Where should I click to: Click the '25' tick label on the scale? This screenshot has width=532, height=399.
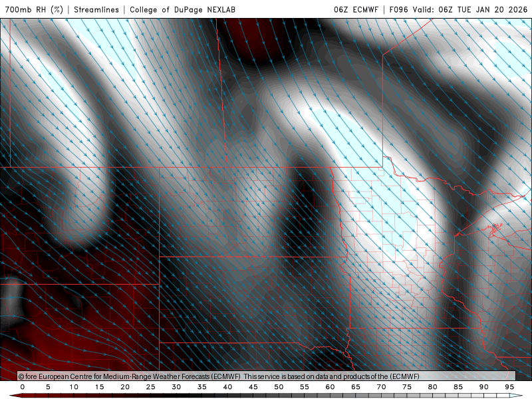coord(151,387)
